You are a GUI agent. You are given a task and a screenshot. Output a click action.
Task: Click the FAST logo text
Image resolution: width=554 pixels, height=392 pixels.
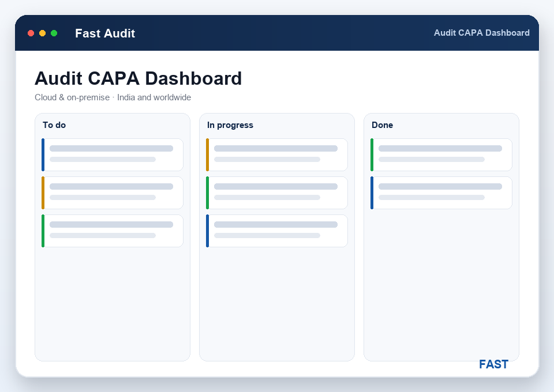493,364
